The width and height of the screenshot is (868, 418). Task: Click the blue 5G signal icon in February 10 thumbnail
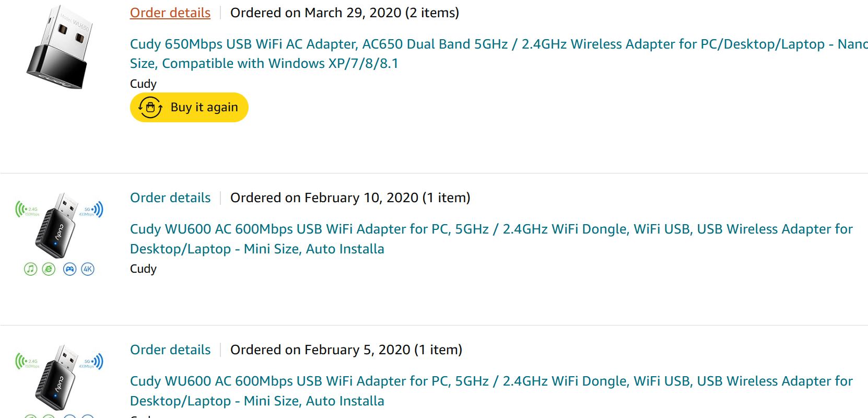coord(91,210)
